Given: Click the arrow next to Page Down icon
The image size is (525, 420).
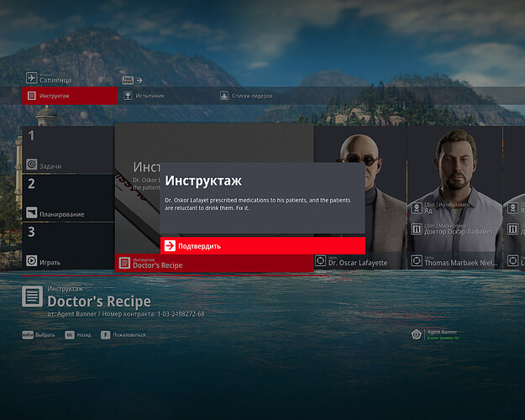Looking at the screenshot, I should [x=139, y=81].
